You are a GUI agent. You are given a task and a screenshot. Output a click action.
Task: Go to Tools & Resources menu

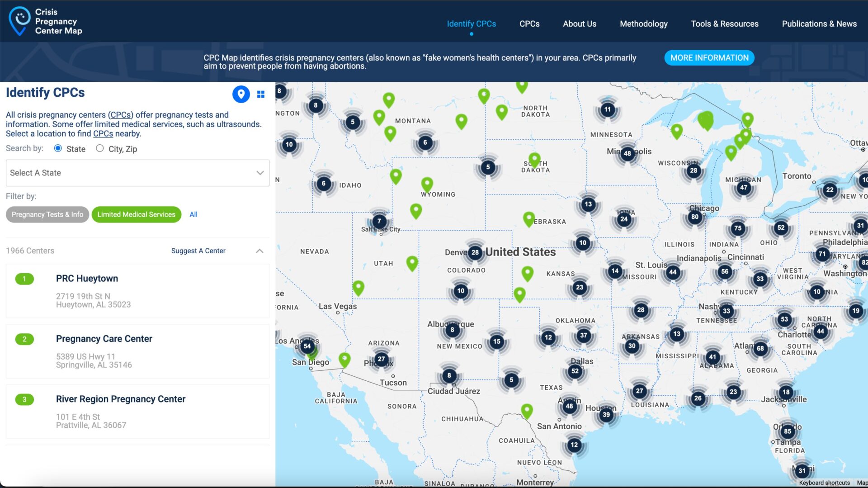point(724,24)
